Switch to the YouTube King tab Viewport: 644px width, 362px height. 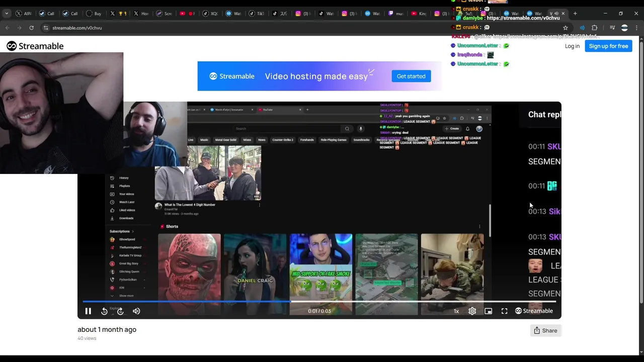point(419,14)
